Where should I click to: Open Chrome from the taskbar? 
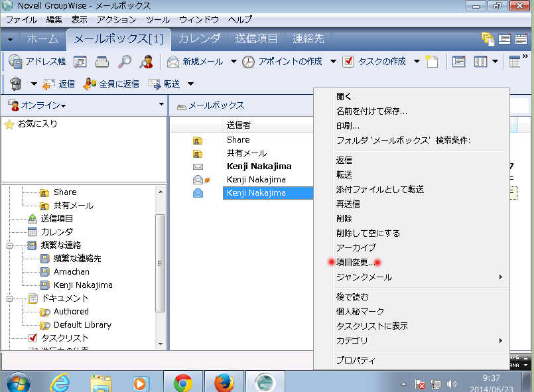[x=183, y=383]
